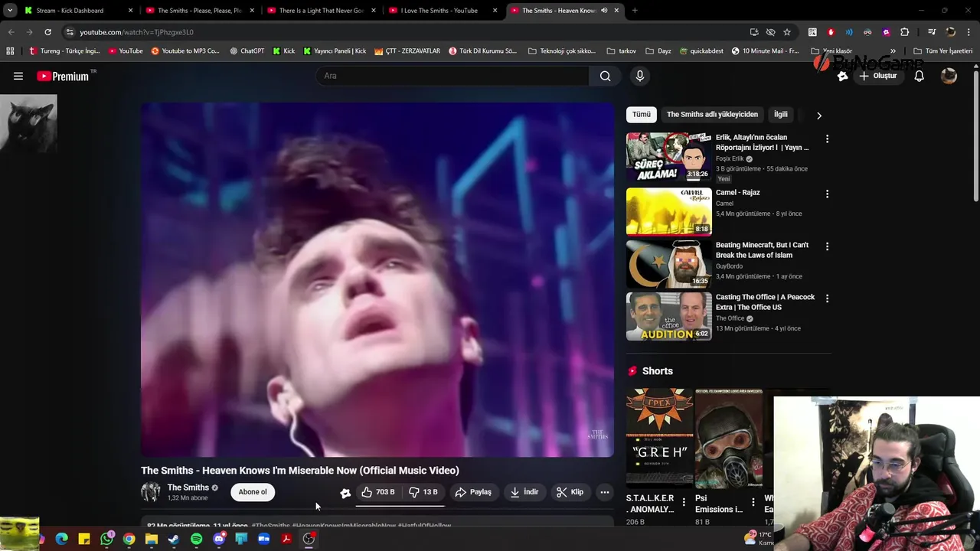Open the Teknoloji çok sıkko bookmark folder
The image size is (980, 551).
[562, 51]
